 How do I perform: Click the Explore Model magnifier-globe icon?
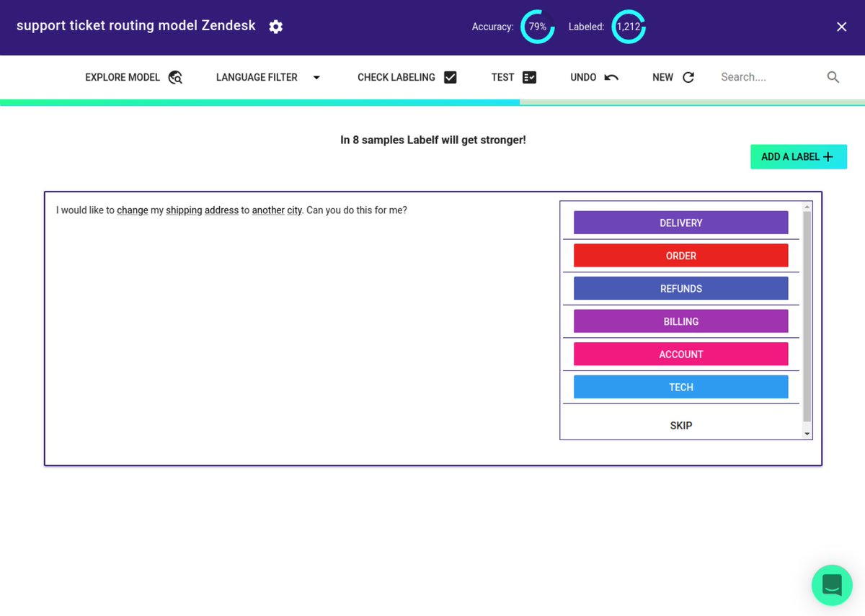[175, 77]
